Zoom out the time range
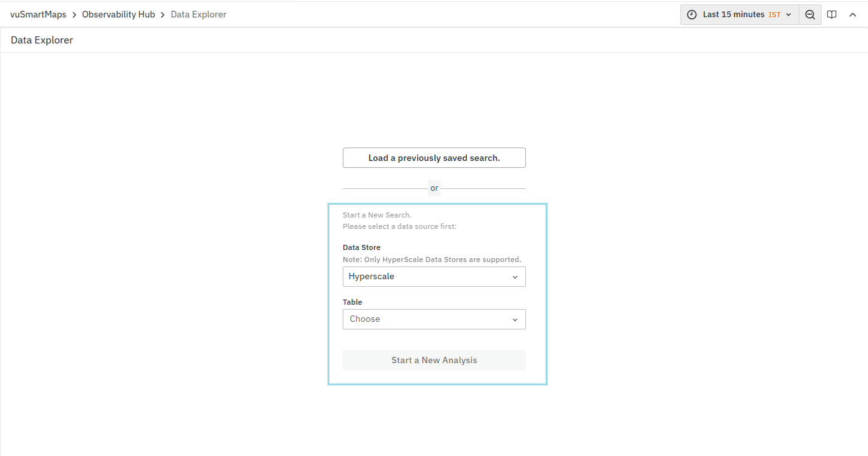The image size is (868, 456). [x=810, y=15]
